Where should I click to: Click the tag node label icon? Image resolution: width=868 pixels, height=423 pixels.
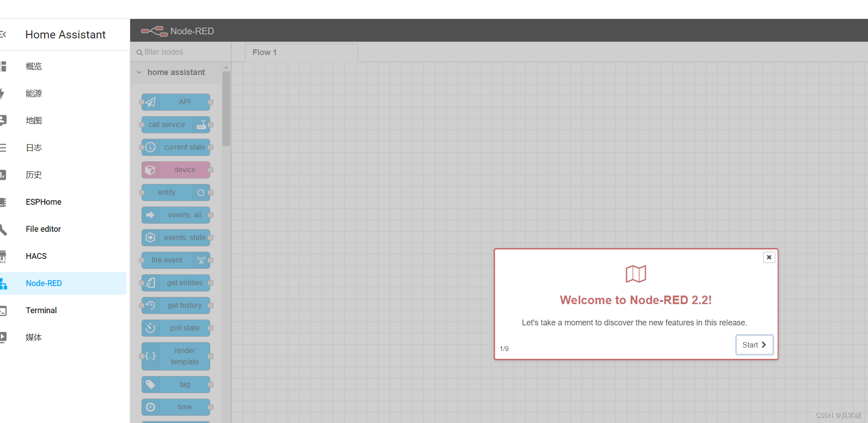pos(151,385)
